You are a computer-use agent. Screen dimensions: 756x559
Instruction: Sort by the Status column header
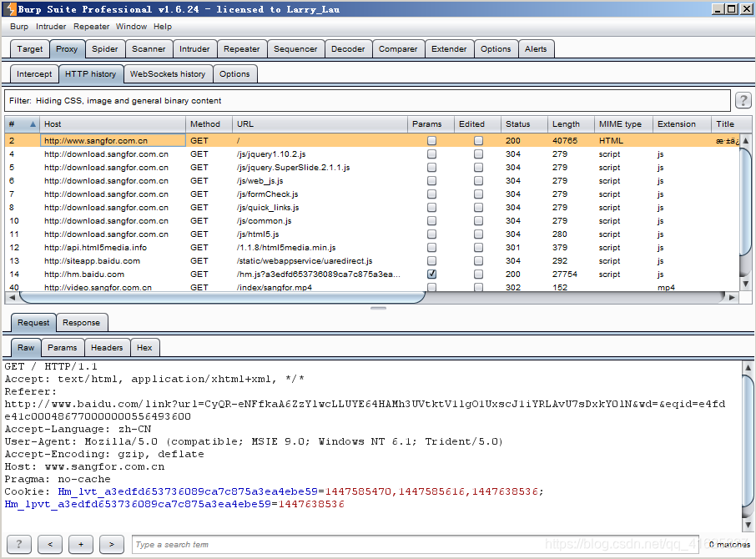523,124
